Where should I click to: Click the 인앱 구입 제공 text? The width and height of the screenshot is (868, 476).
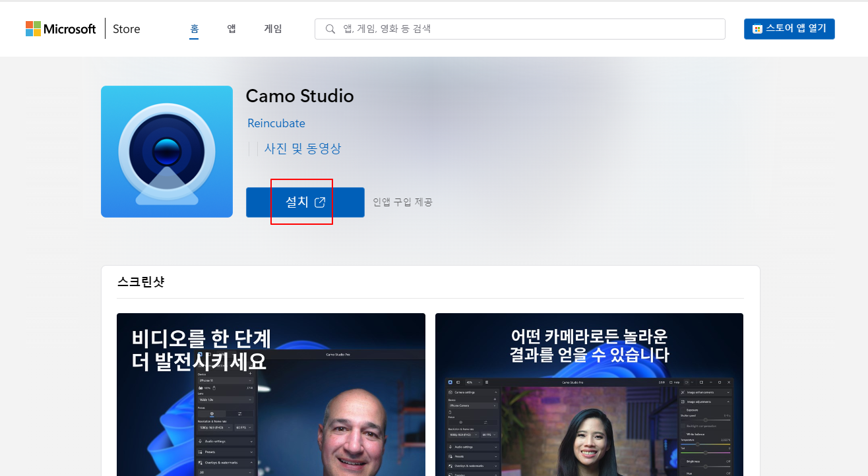(x=402, y=202)
